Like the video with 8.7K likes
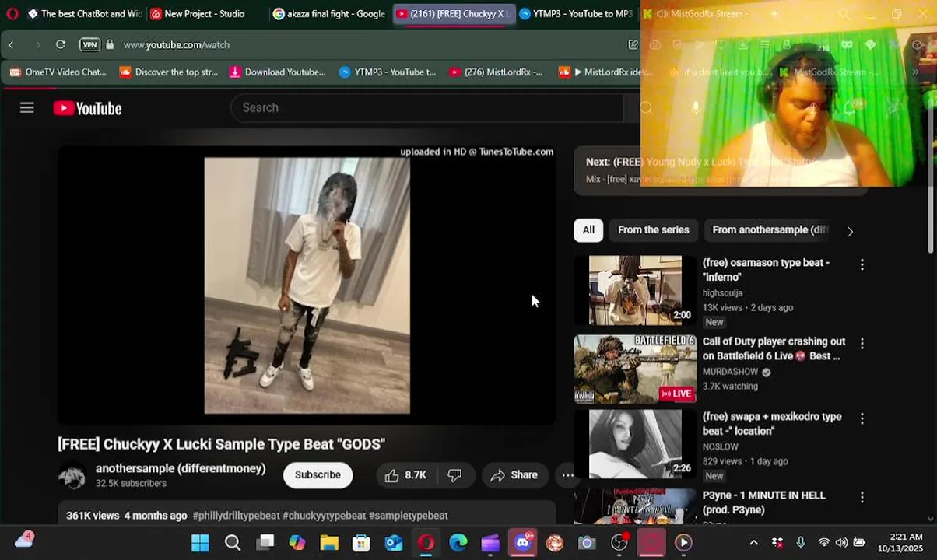The width and height of the screenshot is (937, 560). [x=405, y=475]
